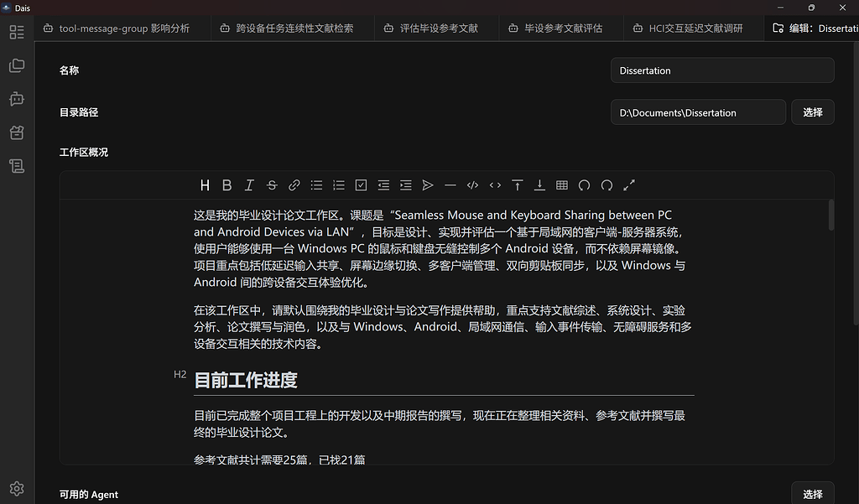Redo the last edit in editor
Image resolution: width=859 pixels, height=504 pixels.
607,185
